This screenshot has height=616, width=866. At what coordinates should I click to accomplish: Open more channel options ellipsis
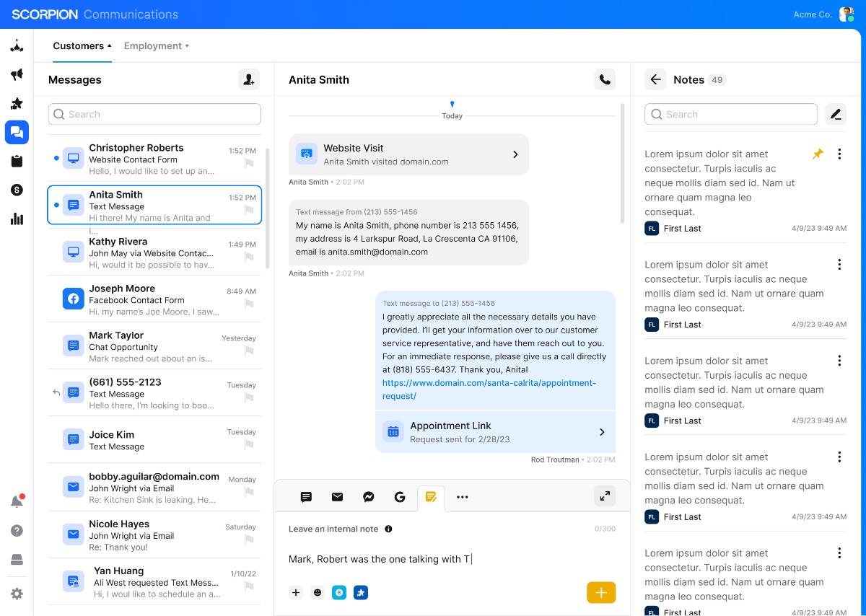point(463,497)
